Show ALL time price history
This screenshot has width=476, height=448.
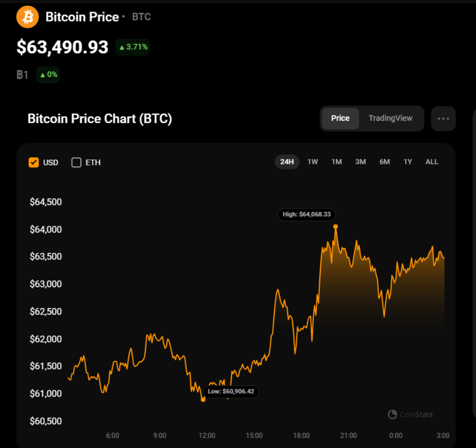(x=432, y=162)
